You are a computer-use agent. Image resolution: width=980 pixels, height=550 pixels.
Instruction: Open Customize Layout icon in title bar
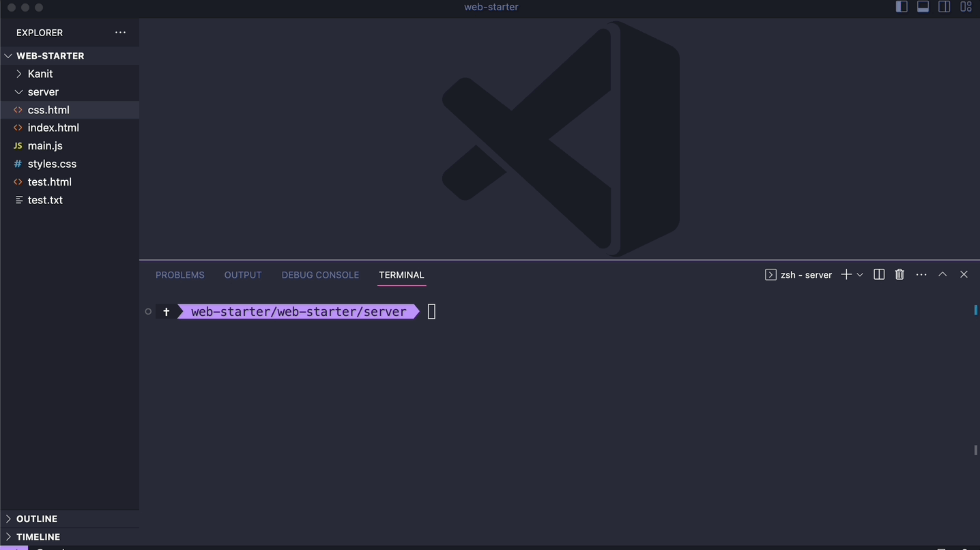click(x=966, y=7)
